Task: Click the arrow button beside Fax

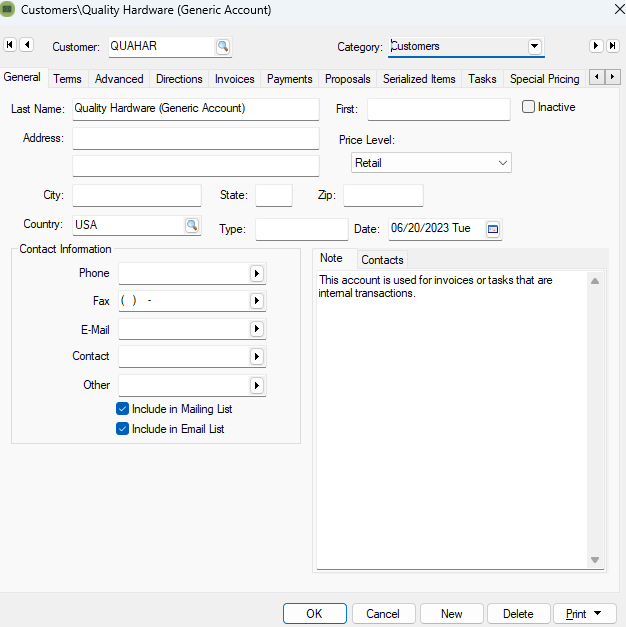Action: coord(257,301)
